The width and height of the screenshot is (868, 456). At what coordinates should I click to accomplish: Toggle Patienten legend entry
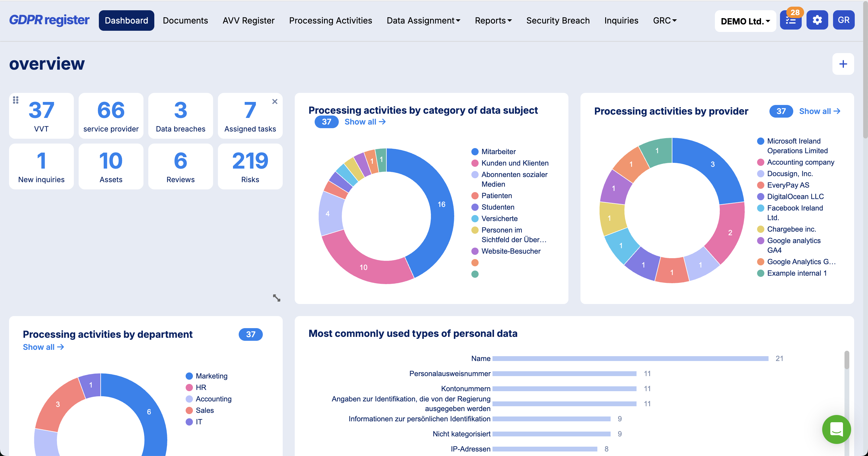(492, 196)
